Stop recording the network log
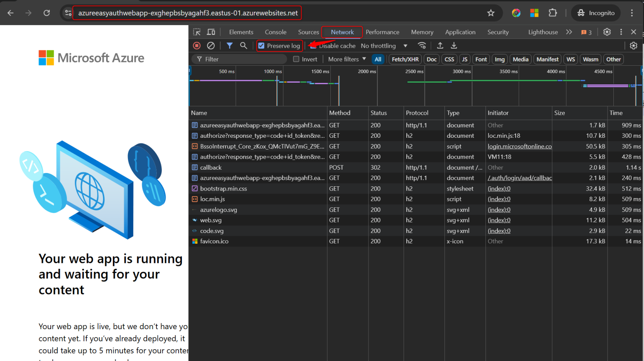Image resolution: width=644 pixels, height=361 pixels. click(197, 45)
